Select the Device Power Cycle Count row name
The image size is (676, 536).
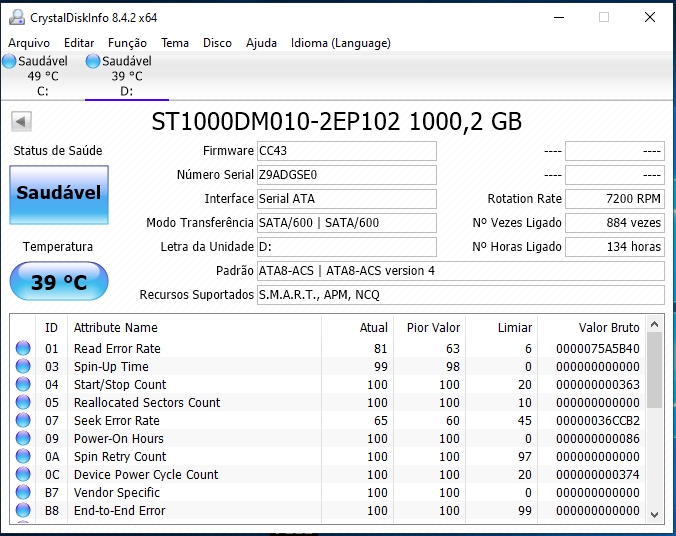coord(146,474)
